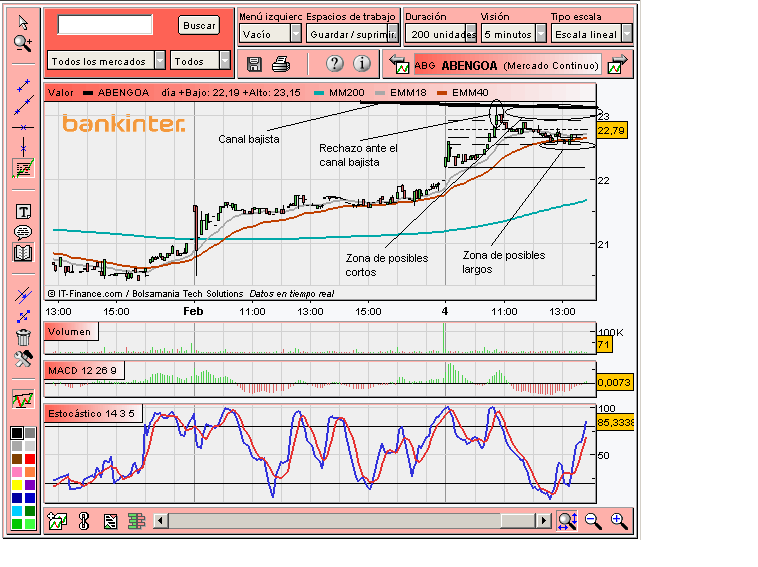This screenshot has width=758, height=567.
Task: Pick the pink color swatch
Action: pyautogui.click(x=17, y=471)
